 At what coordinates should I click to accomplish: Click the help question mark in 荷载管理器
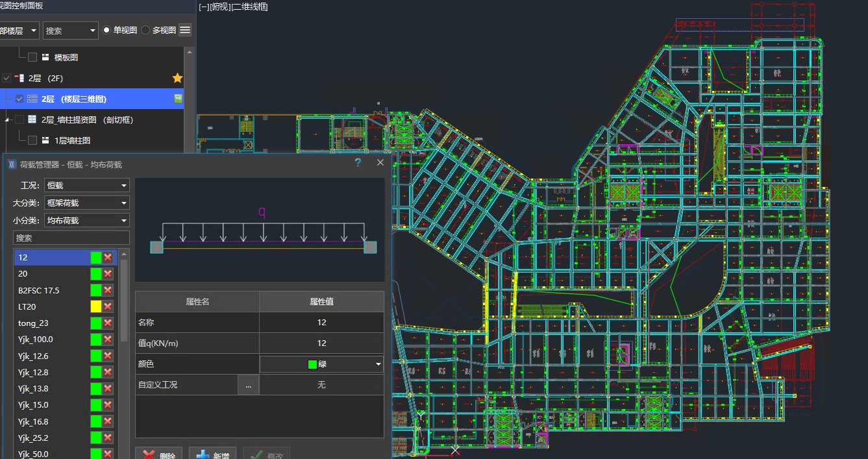coord(358,163)
